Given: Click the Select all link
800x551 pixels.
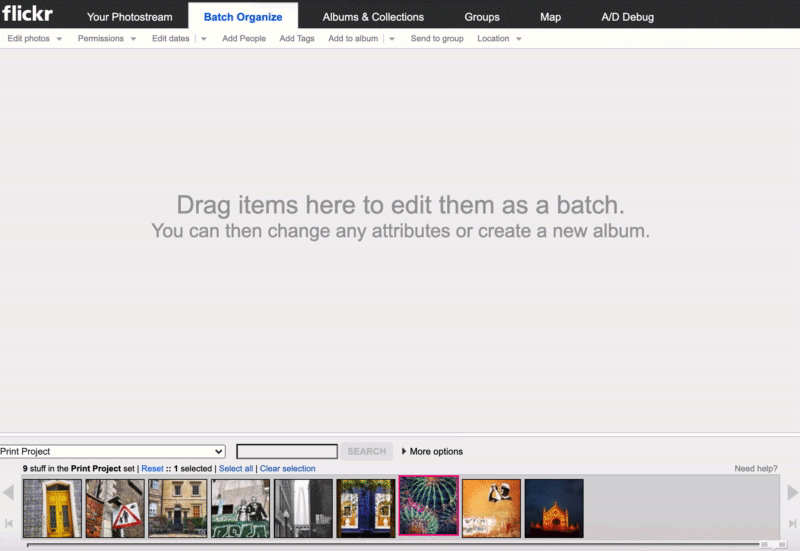Looking at the screenshot, I should 236,469.
